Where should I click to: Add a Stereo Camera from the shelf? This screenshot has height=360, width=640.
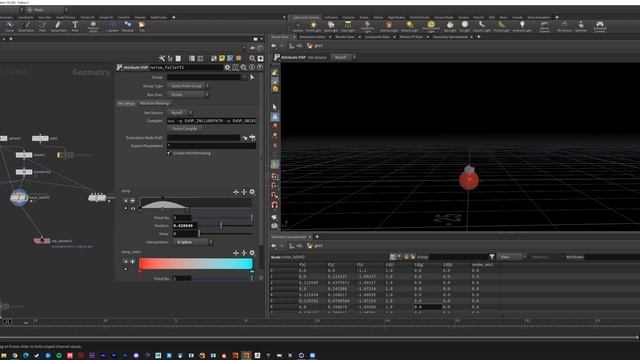(544, 27)
